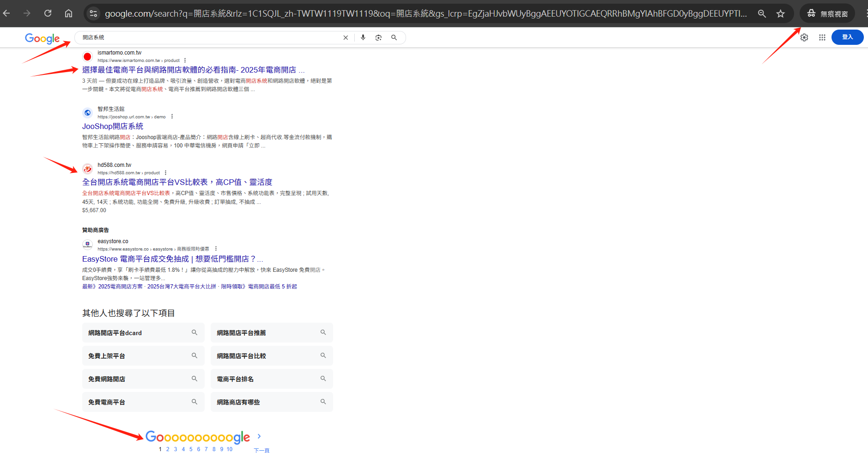Click the Google logo

pyautogui.click(x=42, y=38)
